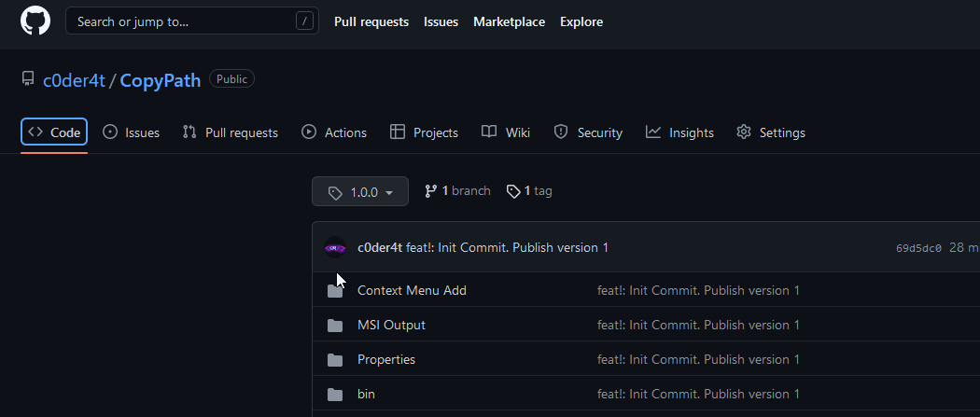The image size is (980, 417).
Task: Open the Insights tab
Action: tap(679, 132)
